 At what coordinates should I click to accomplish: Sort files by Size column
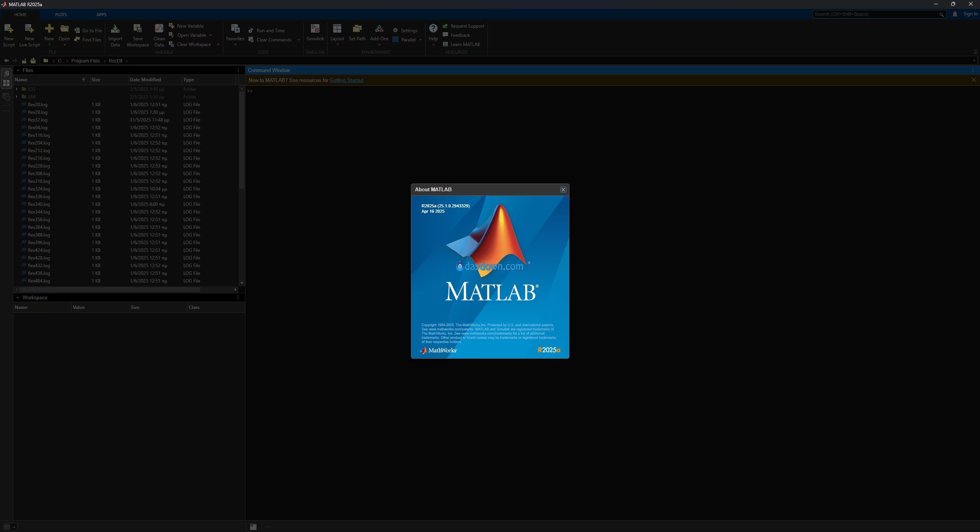109,80
